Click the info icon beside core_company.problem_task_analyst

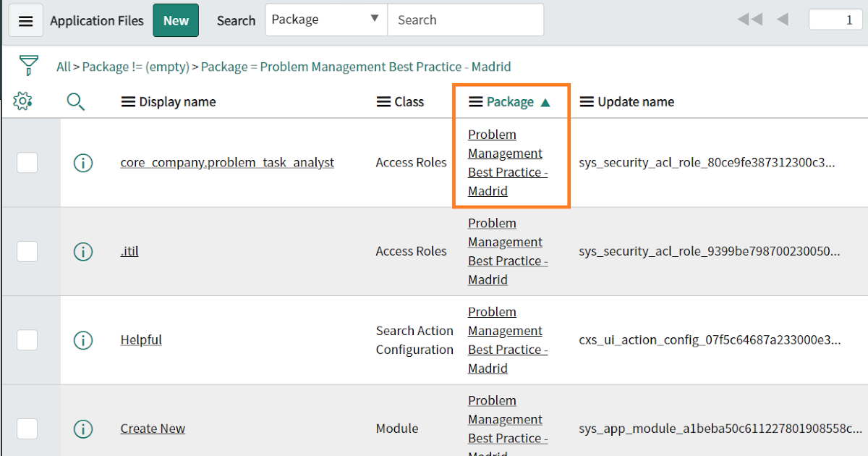pos(83,162)
